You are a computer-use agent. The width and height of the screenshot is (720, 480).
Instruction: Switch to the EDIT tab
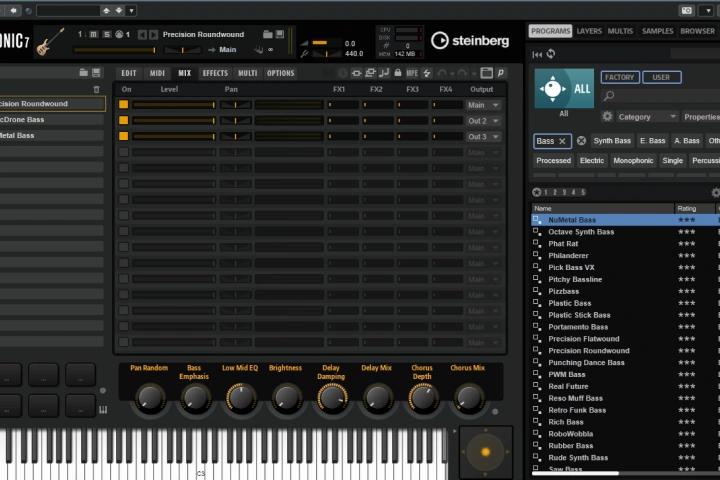tap(129, 73)
